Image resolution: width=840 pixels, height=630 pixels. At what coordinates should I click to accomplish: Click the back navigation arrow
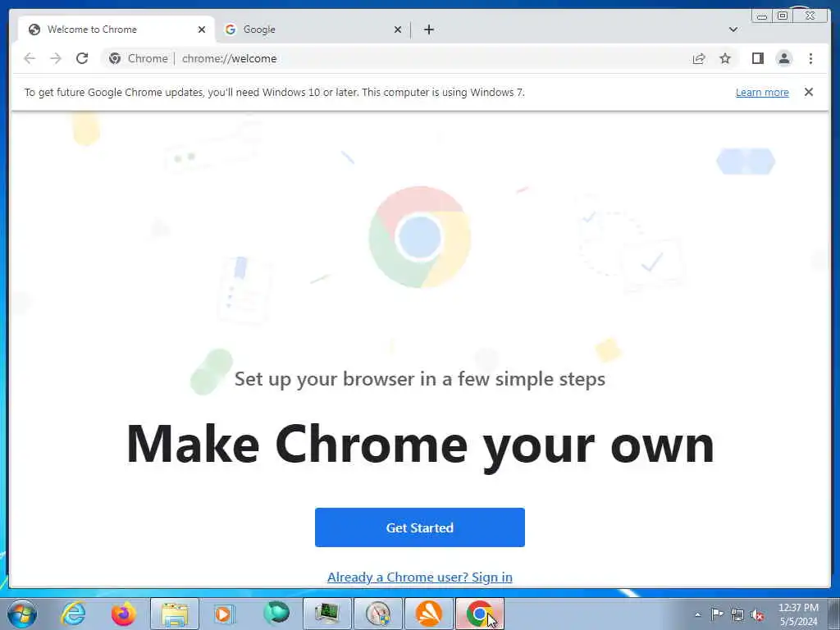click(x=30, y=58)
